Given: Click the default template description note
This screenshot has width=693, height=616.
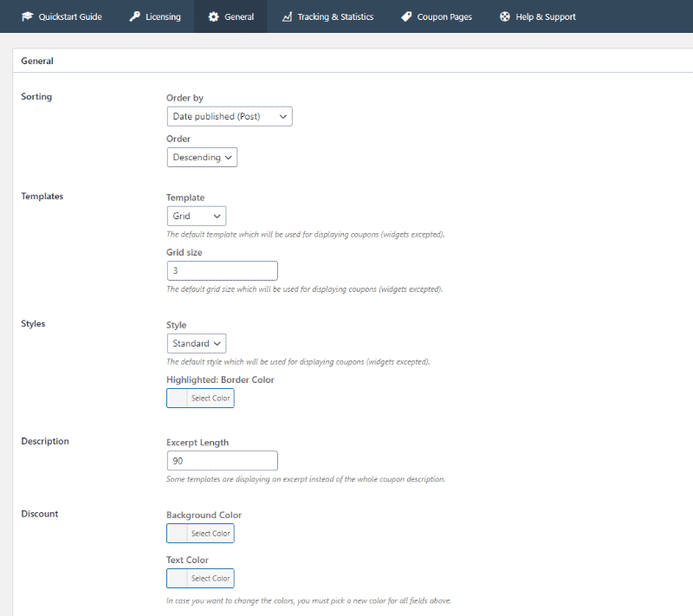Looking at the screenshot, I should [x=306, y=234].
